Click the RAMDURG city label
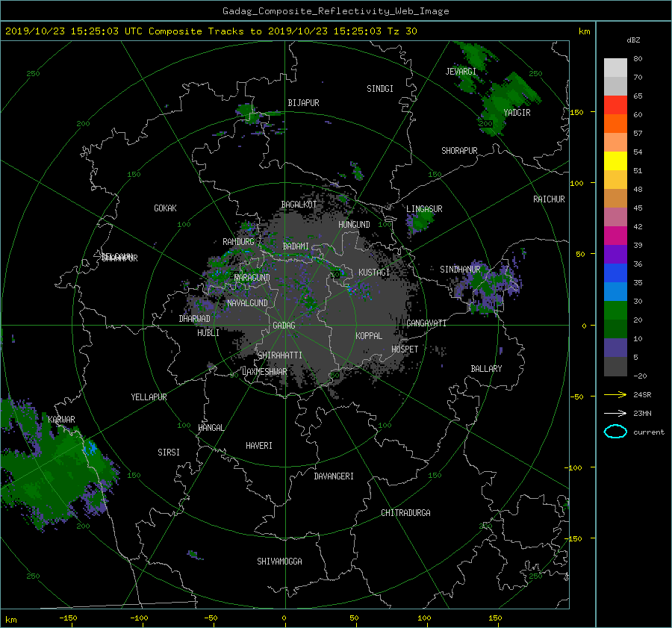Image resolution: width=672 pixels, height=628 pixels. click(x=238, y=242)
